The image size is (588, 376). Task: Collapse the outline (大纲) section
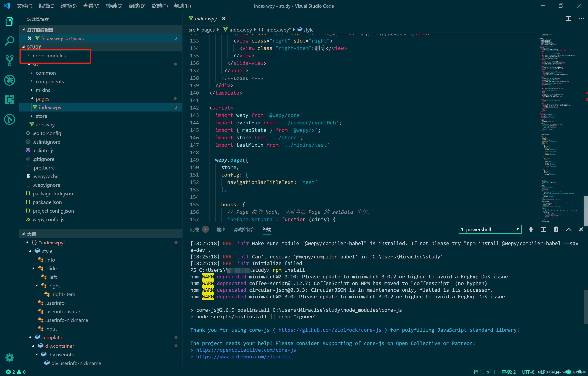101,234
